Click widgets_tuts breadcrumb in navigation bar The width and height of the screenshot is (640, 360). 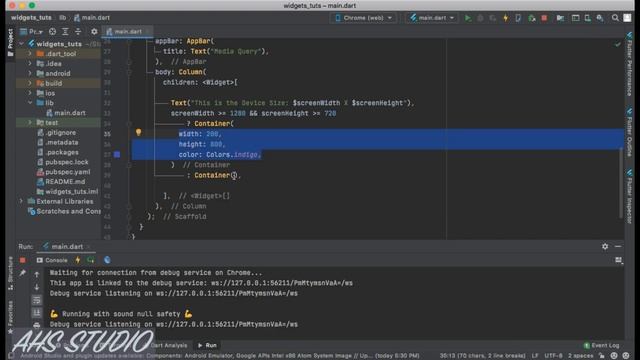[31, 18]
